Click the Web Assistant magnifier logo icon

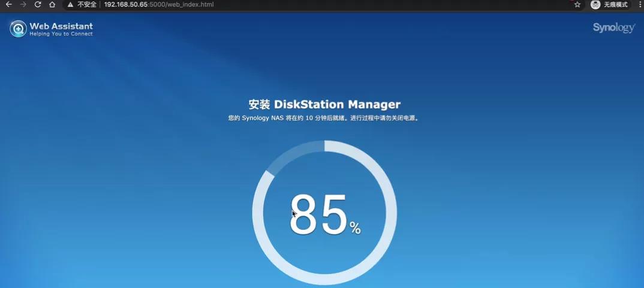[x=18, y=29]
